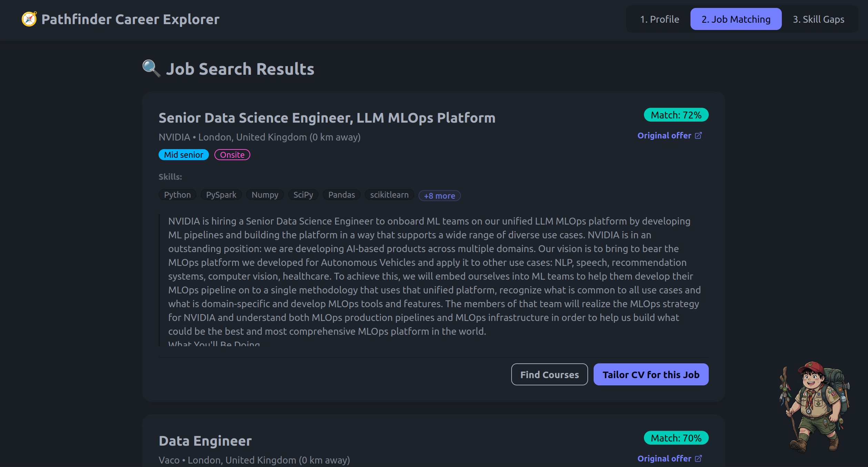Click the external link icon for Vaco Original offer
The height and width of the screenshot is (467, 868).
(698, 459)
